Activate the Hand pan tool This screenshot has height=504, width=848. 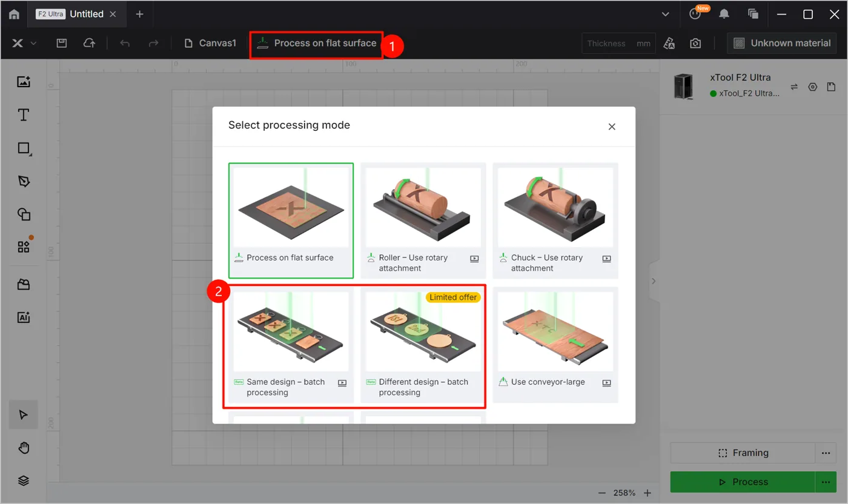(x=24, y=448)
